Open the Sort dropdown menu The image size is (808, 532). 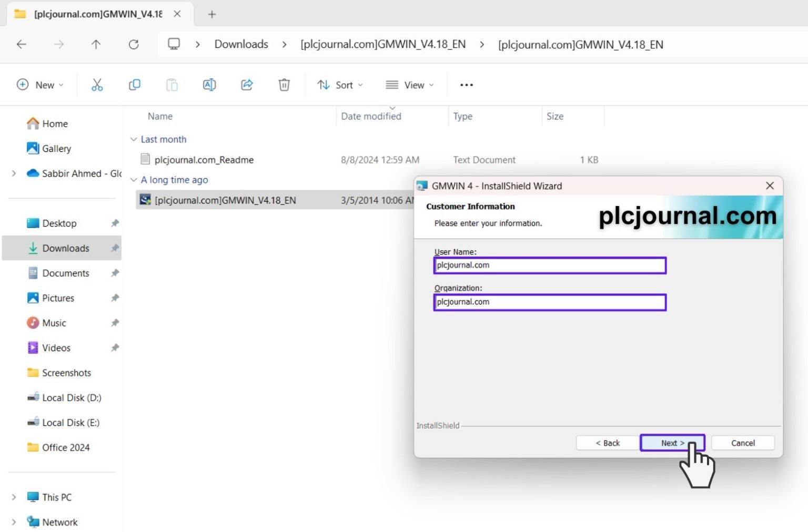pyautogui.click(x=340, y=85)
